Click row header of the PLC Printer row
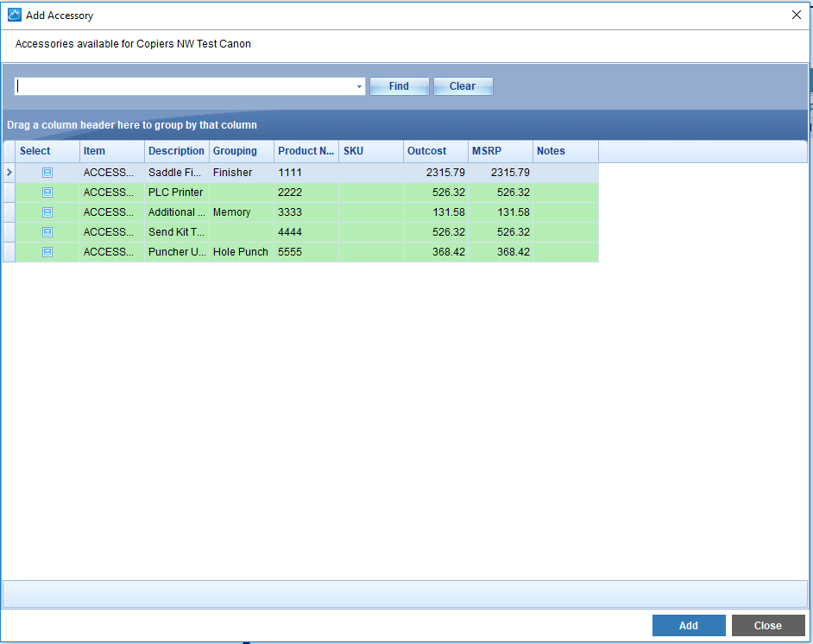This screenshot has height=644, width=813. tap(9, 193)
